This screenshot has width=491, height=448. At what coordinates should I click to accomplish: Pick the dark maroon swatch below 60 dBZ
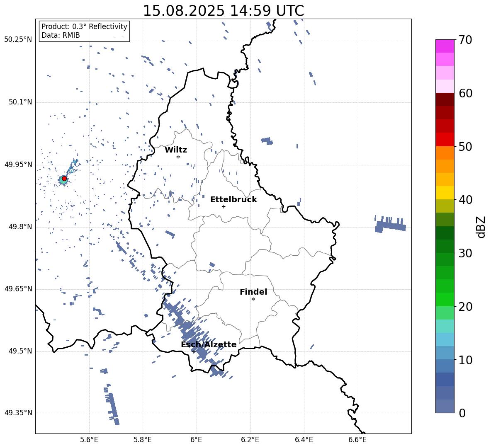coord(445,99)
